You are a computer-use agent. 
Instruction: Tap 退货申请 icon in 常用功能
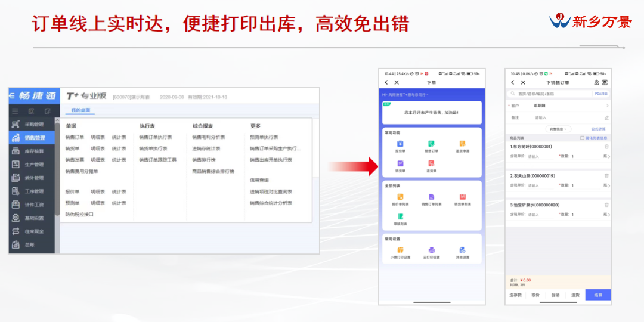tap(463, 143)
